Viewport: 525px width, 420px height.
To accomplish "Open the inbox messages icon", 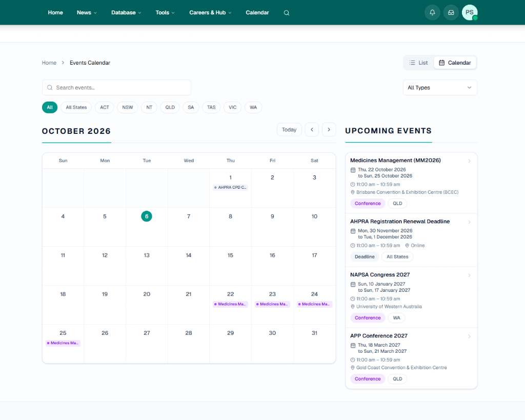I will 451,12.
